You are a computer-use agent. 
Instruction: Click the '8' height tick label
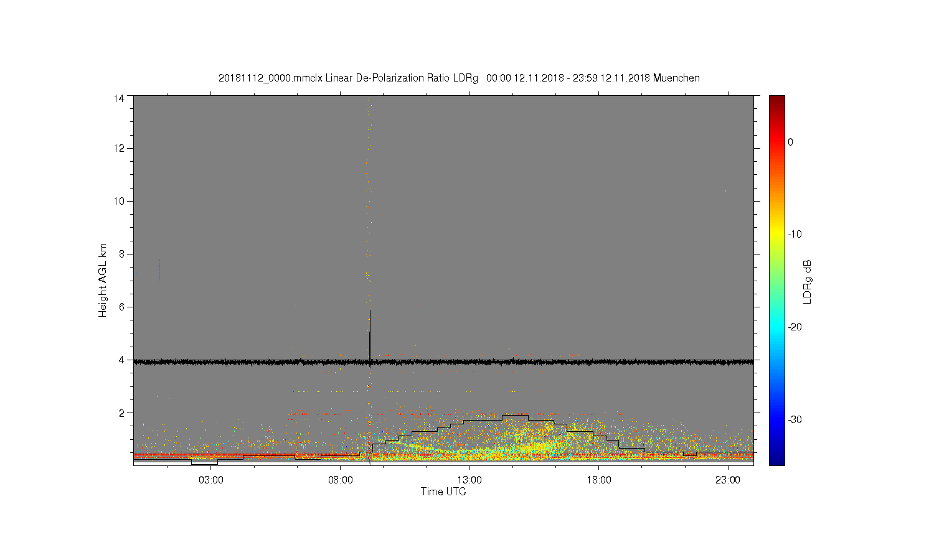121,254
